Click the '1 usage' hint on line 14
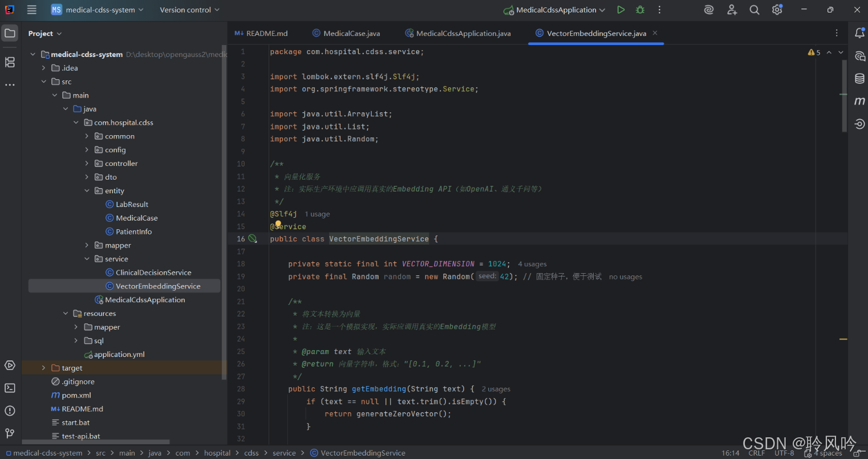 [317, 214]
